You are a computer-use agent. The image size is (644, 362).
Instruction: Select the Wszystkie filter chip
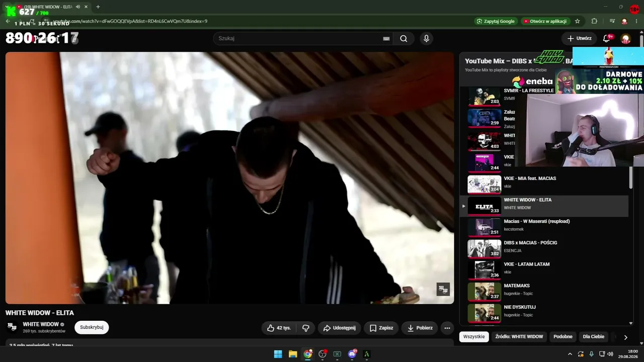coord(474,337)
